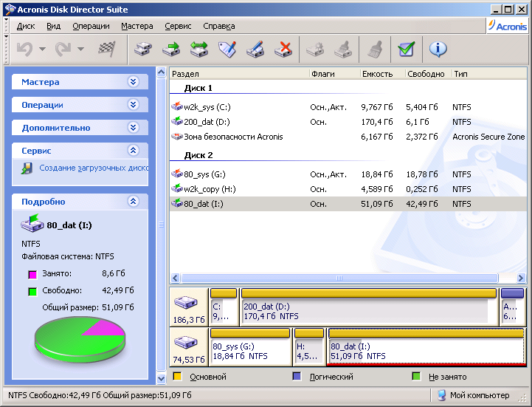Select the 80_sys (G:) partition row

[348, 174]
